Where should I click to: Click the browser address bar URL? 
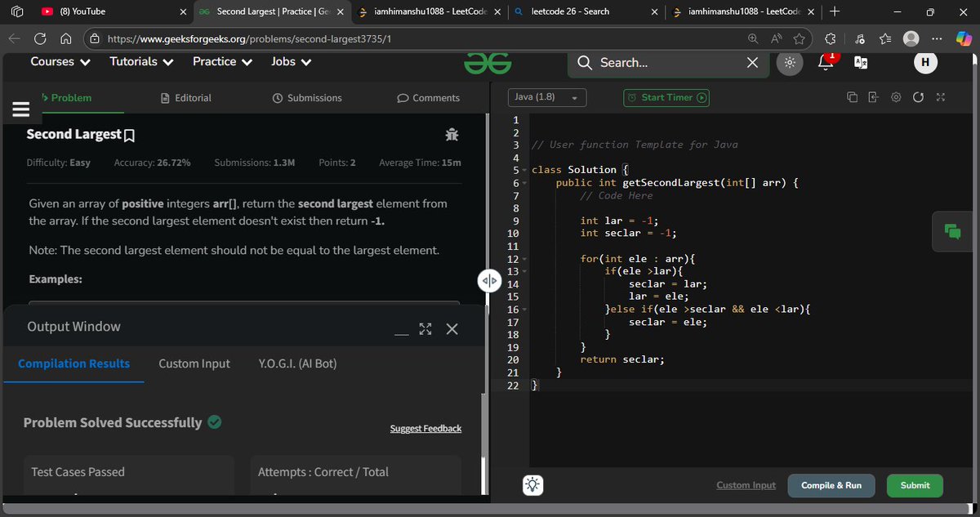pyautogui.click(x=248, y=38)
